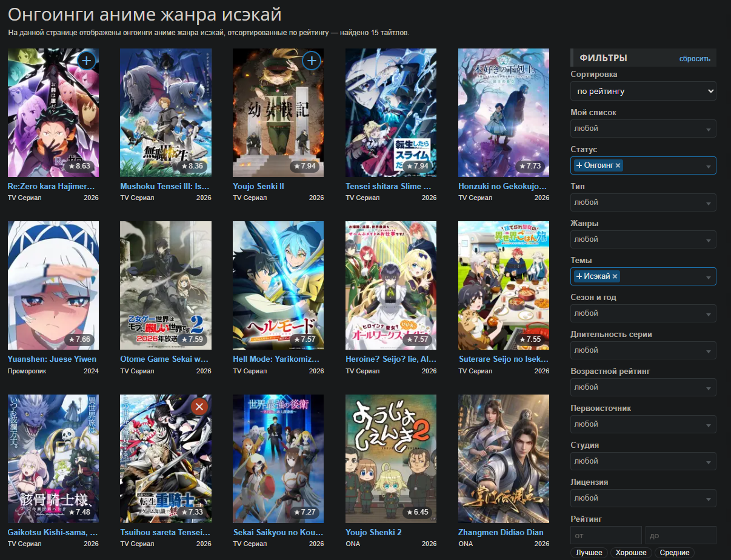This screenshot has width=731, height=560.
Task: Click the сбросить filters link
Action: point(695,59)
